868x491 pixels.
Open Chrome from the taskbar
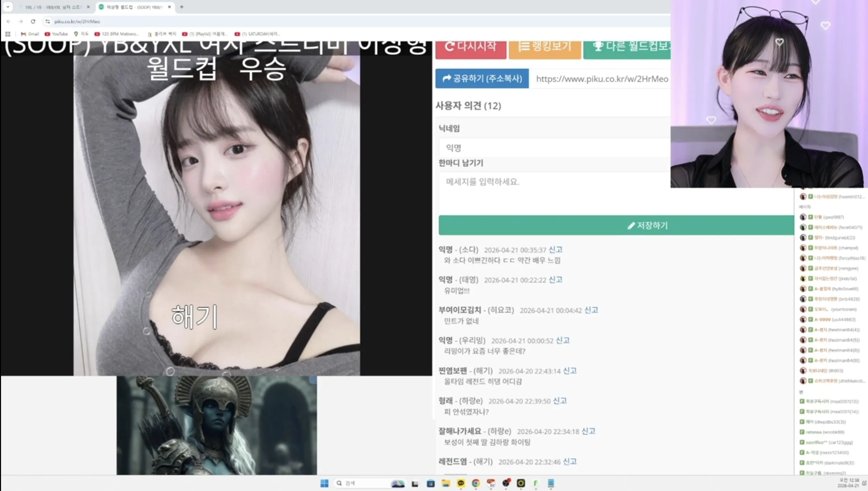pyautogui.click(x=476, y=483)
